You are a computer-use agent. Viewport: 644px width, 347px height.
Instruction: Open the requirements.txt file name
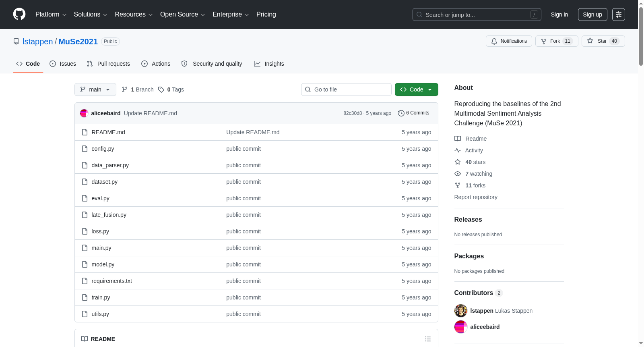[x=112, y=281]
